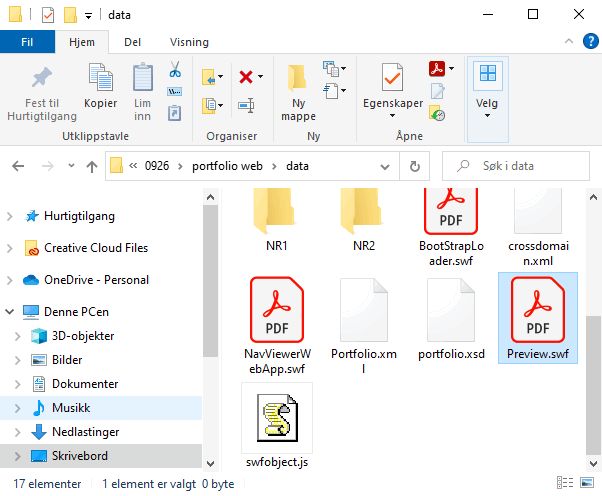602x496 pixels.
Task: Click '0926' in address breadcrumb
Action: (157, 166)
